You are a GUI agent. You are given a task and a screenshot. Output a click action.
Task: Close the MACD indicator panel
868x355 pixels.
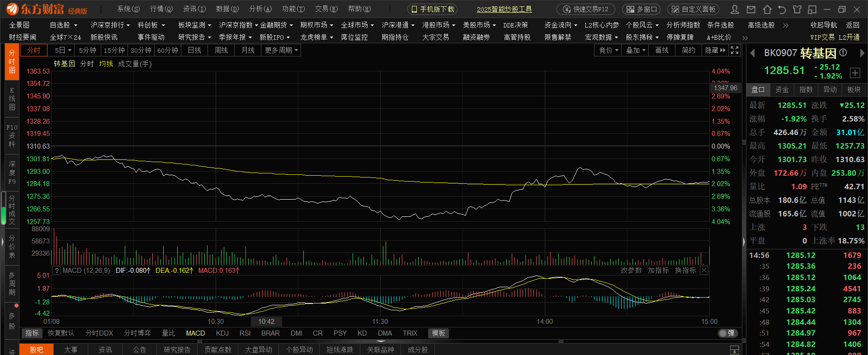point(704,271)
